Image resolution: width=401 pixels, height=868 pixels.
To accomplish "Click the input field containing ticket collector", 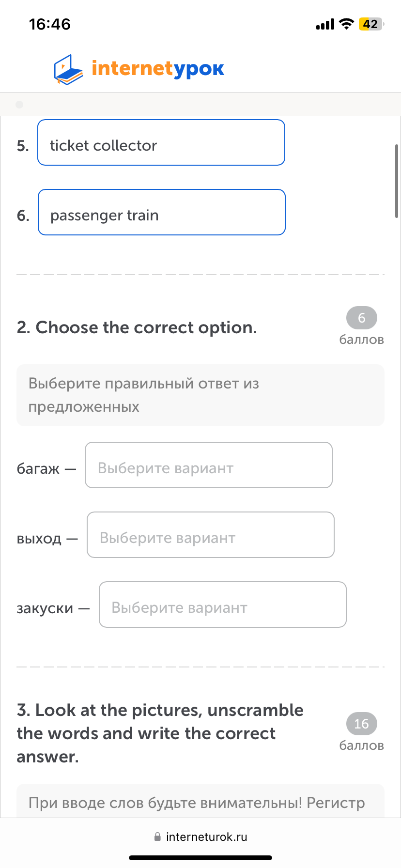I will [x=161, y=142].
